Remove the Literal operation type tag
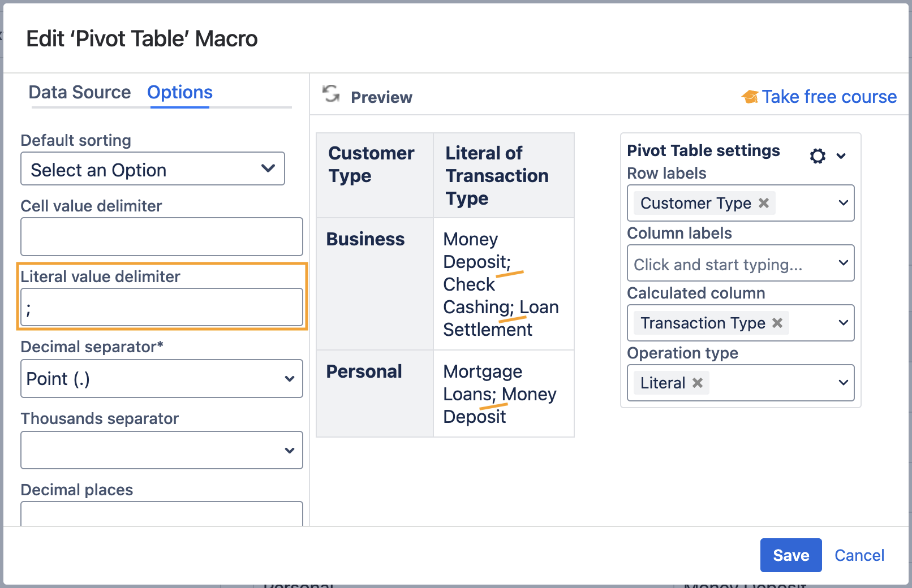912x588 pixels. pyautogui.click(x=698, y=383)
